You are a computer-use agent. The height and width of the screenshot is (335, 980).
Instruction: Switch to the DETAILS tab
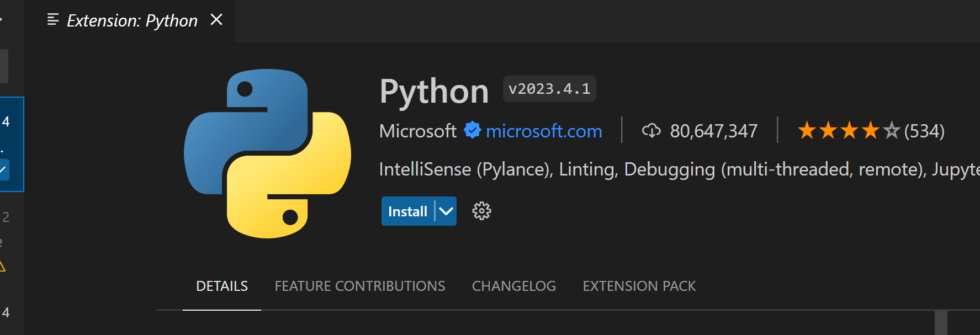[x=222, y=286]
